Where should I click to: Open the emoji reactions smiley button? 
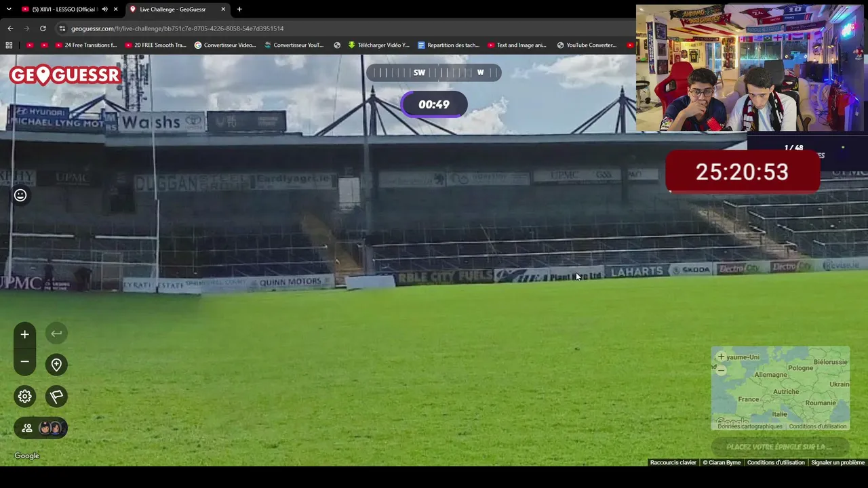point(20,195)
